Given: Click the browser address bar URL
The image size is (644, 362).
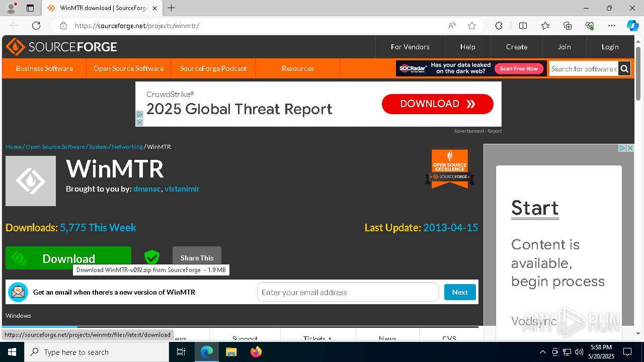Looking at the screenshot, I should (x=137, y=26).
